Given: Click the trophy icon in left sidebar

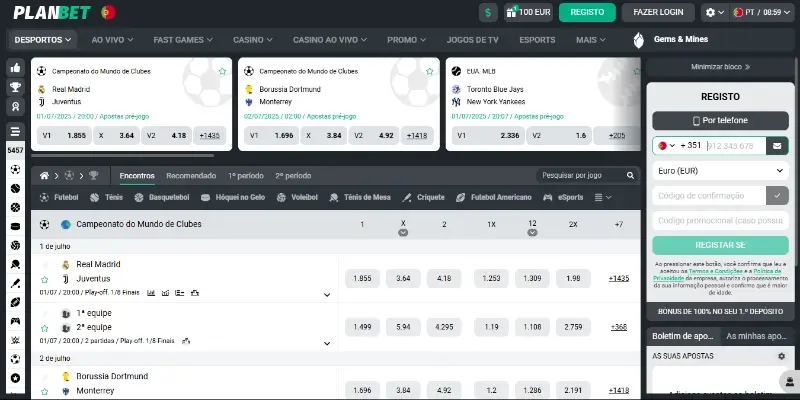Looking at the screenshot, I should (15, 87).
